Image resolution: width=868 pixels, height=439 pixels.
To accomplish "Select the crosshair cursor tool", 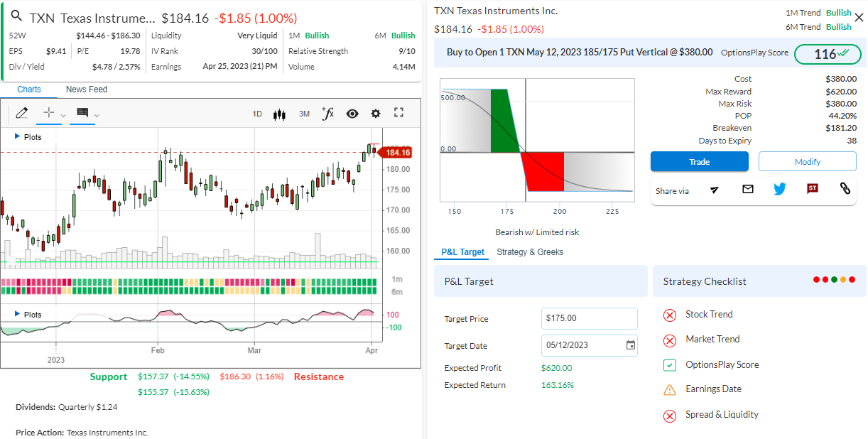I will pos(48,113).
